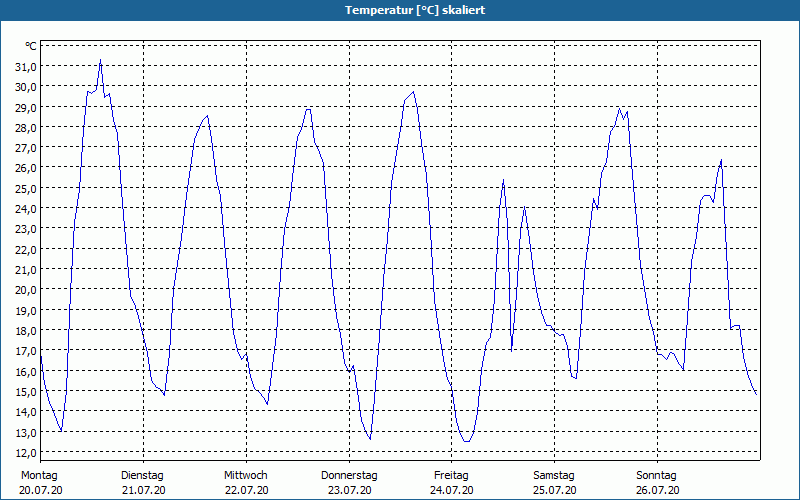Click the Freitag day label
Screen dimensions: 800x500
coord(451,476)
